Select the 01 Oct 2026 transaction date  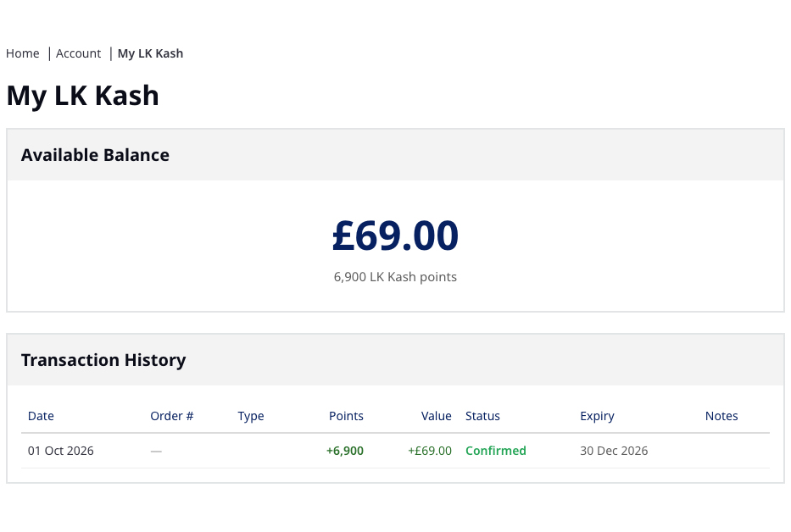coord(60,451)
